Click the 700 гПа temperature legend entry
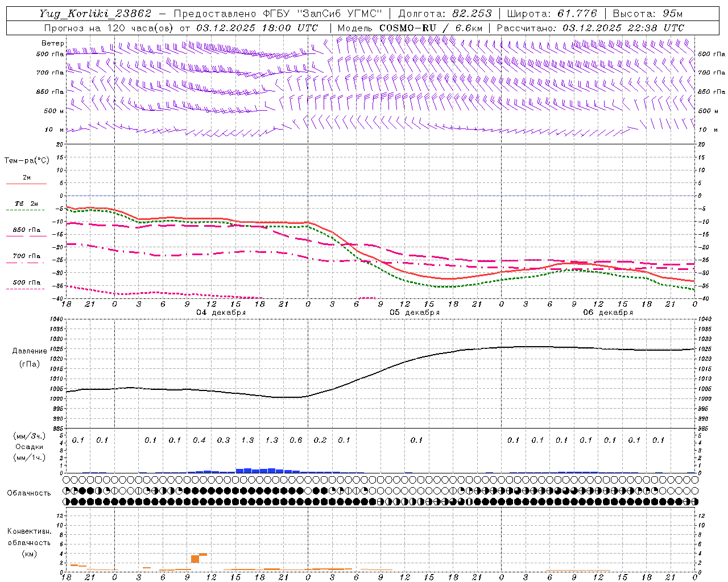The image size is (728, 582). 26,256
